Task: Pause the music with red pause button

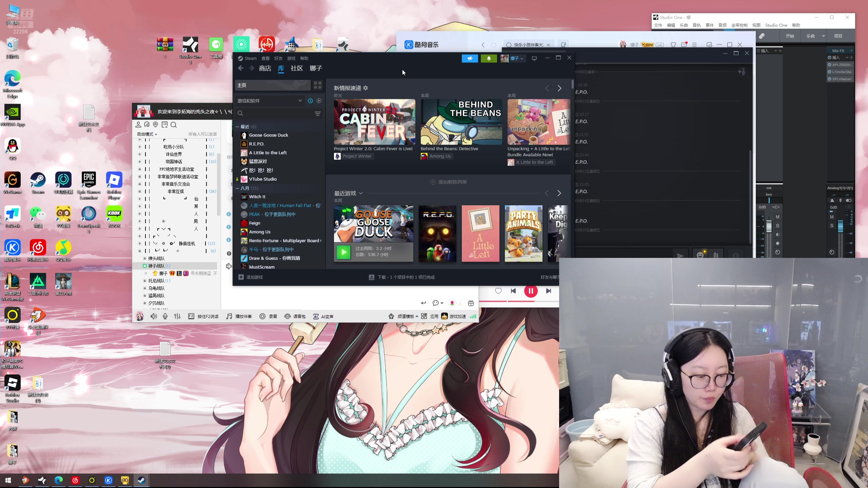Action: point(531,291)
